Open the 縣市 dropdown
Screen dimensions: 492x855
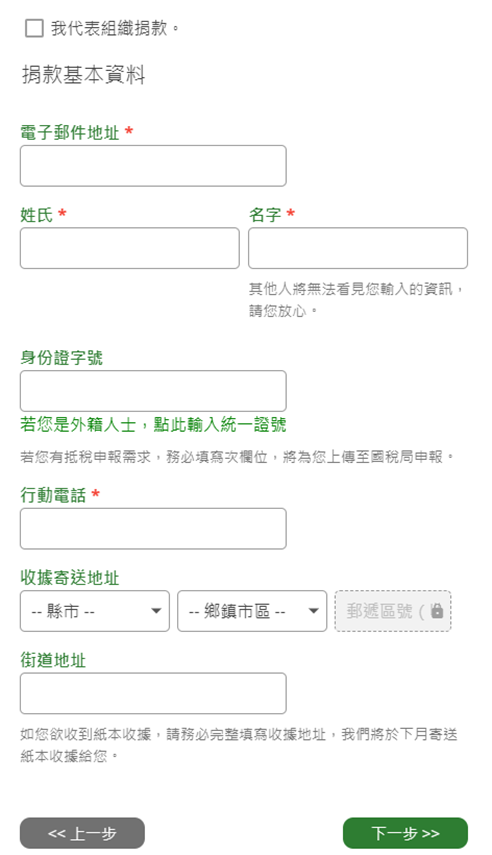tap(95, 611)
